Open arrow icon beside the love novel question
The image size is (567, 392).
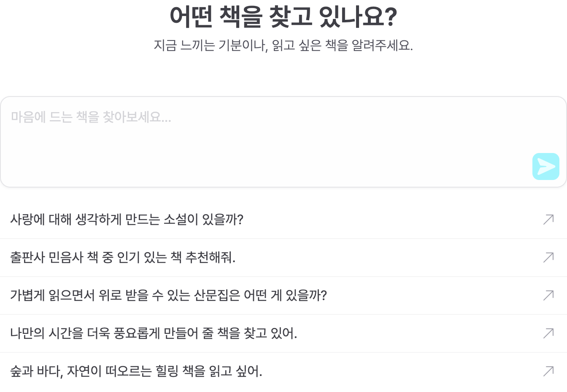tap(548, 219)
